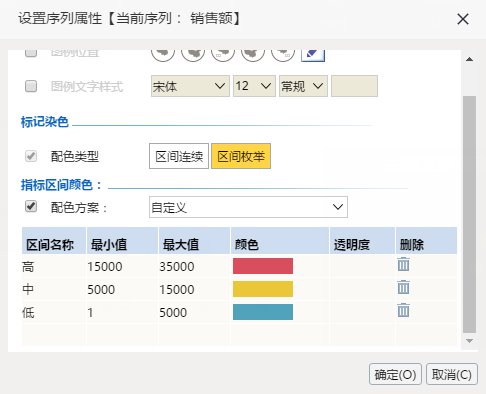Select the 区间枚举 color type
The height and width of the screenshot is (394, 486).
click(241, 156)
